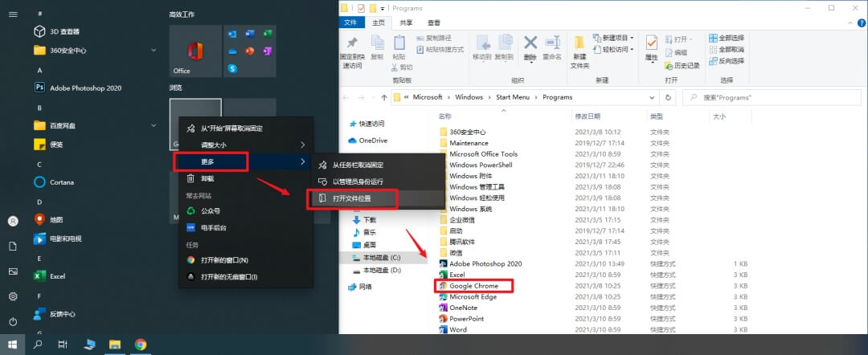Image resolution: width=868 pixels, height=355 pixels.
Task: Click the Office tile in Start menu
Action: pyautogui.click(x=195, y=51)
